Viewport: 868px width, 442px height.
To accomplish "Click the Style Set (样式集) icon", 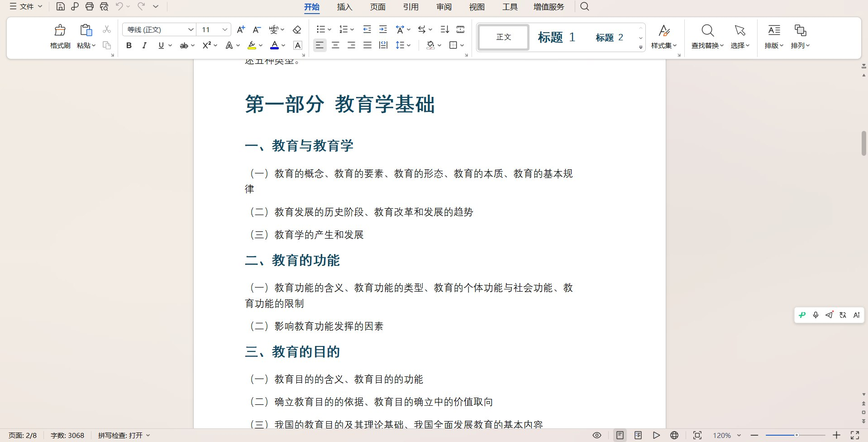I will [x=664, y=30].
